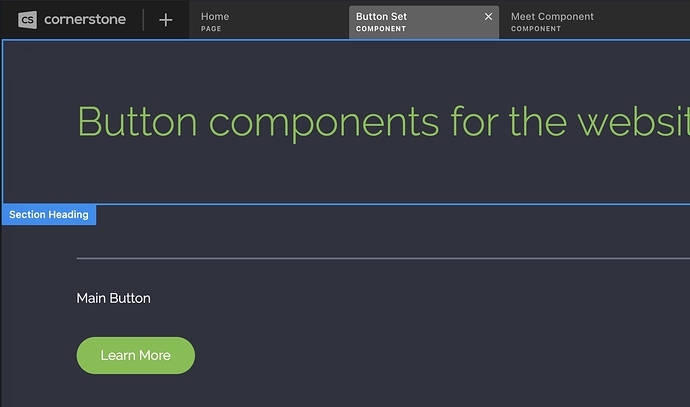690x407 pixels.
Task: Click the vertical separator beside the cornerstone logo
Action: [143, 19]
